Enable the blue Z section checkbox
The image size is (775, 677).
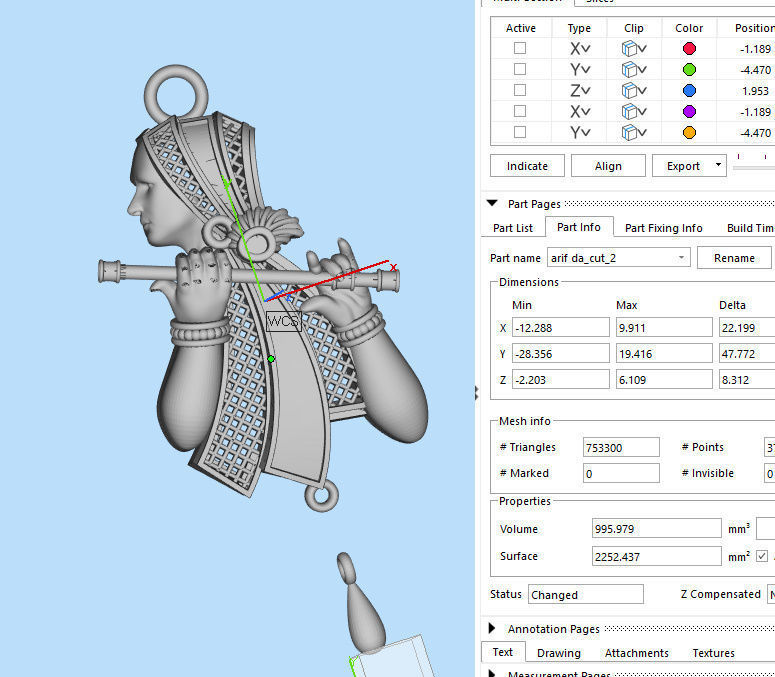click(x=519, y=90)
